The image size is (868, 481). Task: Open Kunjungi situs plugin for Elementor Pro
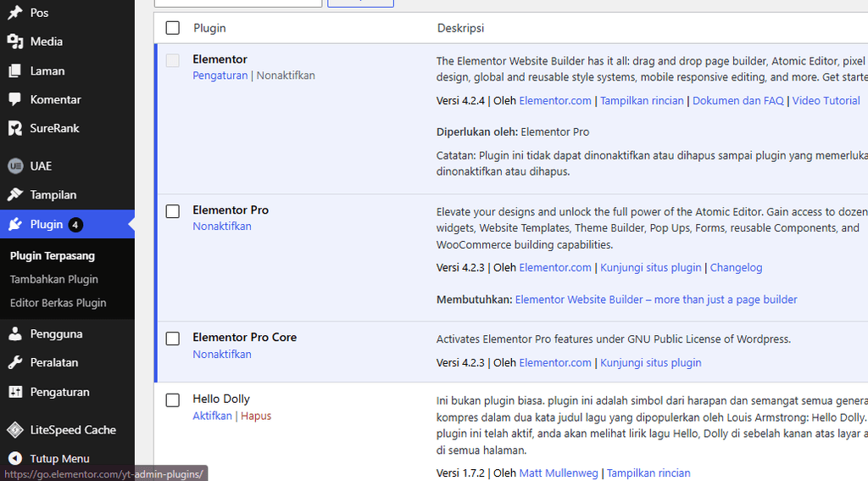[x=651, y=268]
